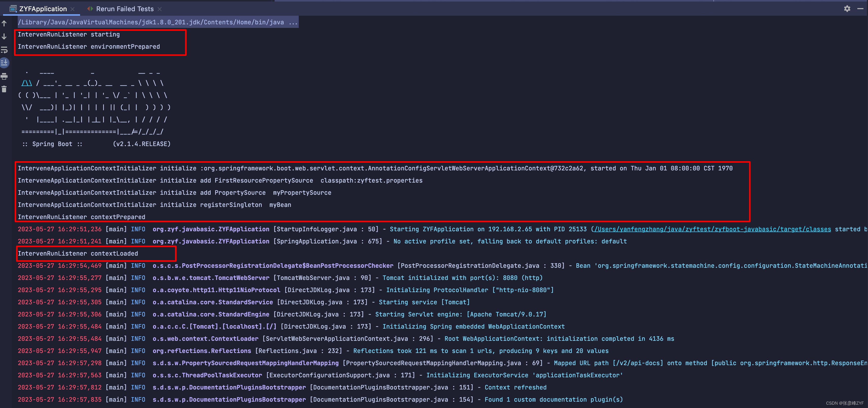Close the Rerun Failed Tests tab
This screenshot has width=868, height=408.
coord(160,9)
